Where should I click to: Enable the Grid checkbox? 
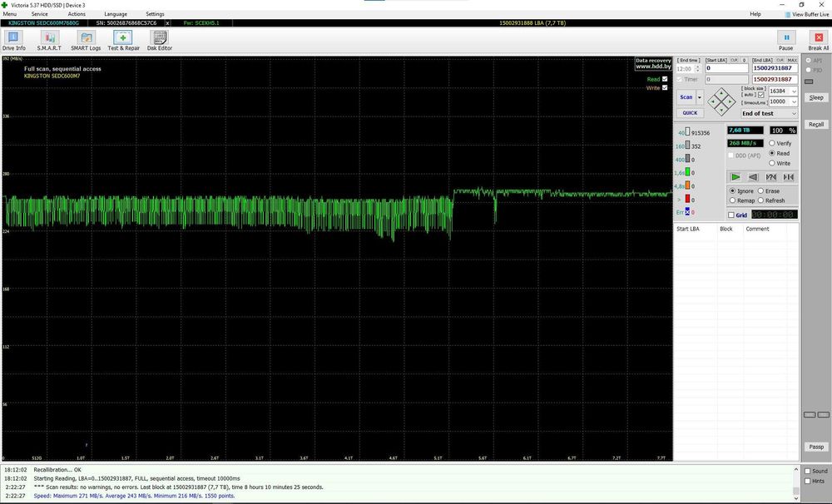click(x=731, y=215)
